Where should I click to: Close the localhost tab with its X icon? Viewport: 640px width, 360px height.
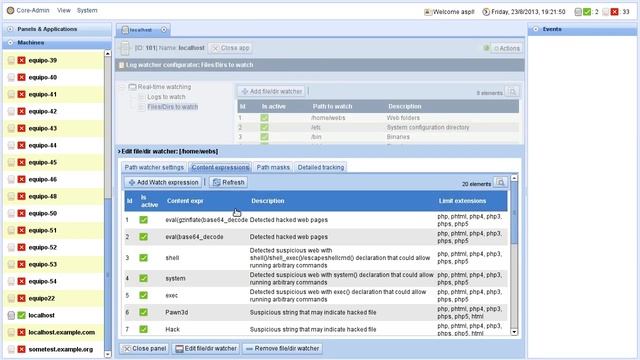pos(164,30)
